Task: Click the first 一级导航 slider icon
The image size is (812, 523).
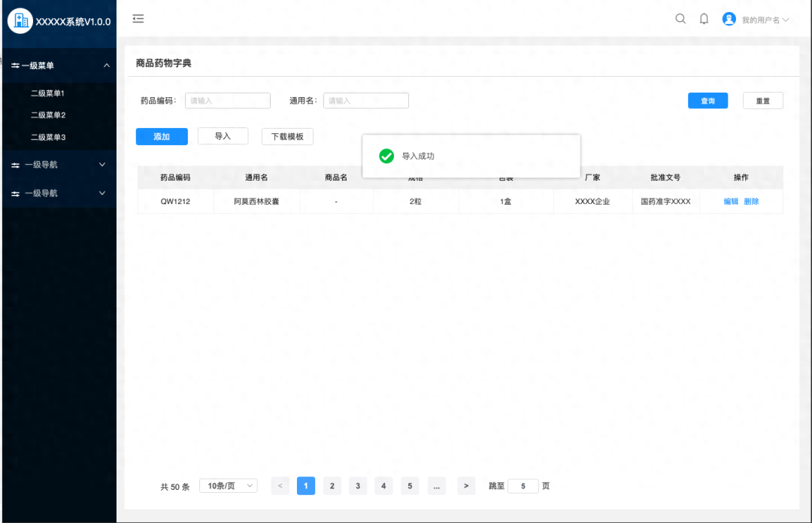Action: pos(16,165)
